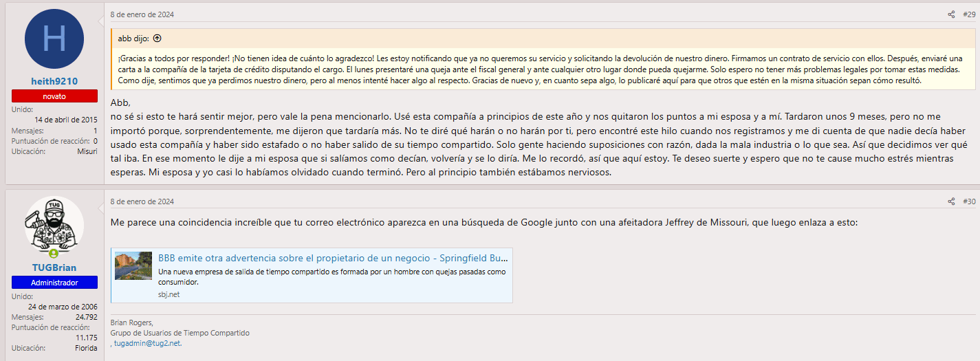Open TUGBrian's cartoon avatar image

tap(54, 225)
